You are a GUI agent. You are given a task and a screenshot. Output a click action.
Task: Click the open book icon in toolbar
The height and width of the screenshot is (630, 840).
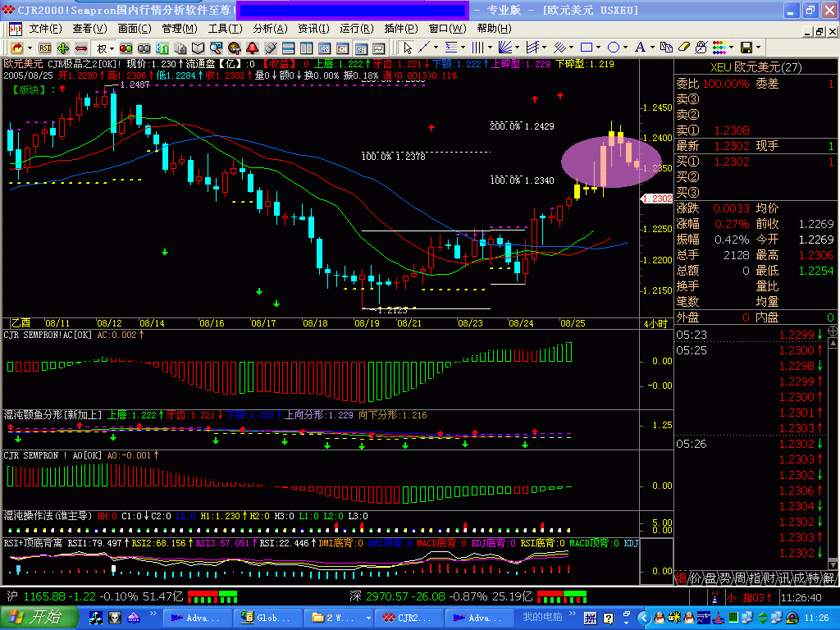click(199, 48)
